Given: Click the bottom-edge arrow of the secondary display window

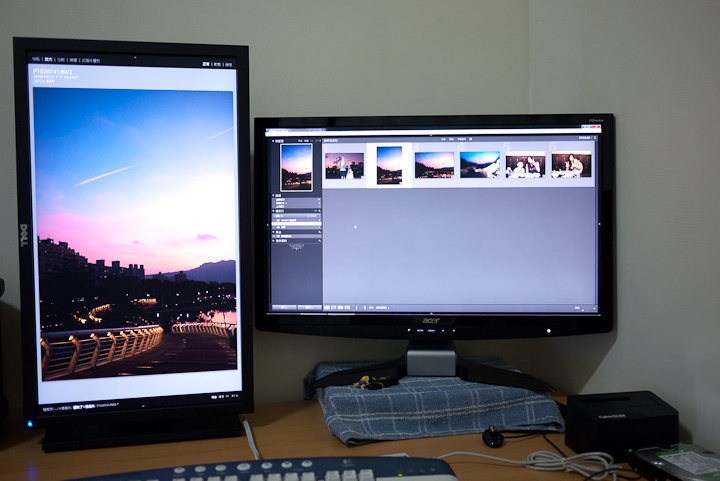Looking at the screenshot, I should (143, 406).
